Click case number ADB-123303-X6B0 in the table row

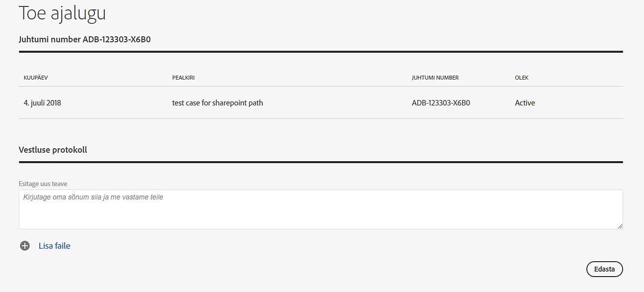(x=441, y=103)
